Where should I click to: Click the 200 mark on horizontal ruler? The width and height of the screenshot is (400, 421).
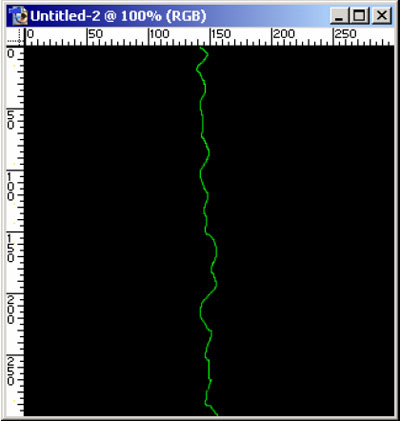pos(284,34)
